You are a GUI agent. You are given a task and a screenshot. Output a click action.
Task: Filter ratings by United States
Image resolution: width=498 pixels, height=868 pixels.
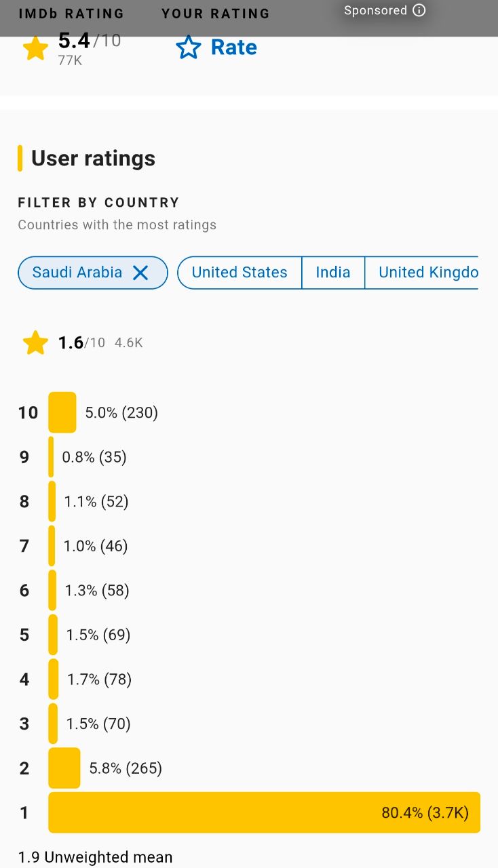[x=240, y=273]
